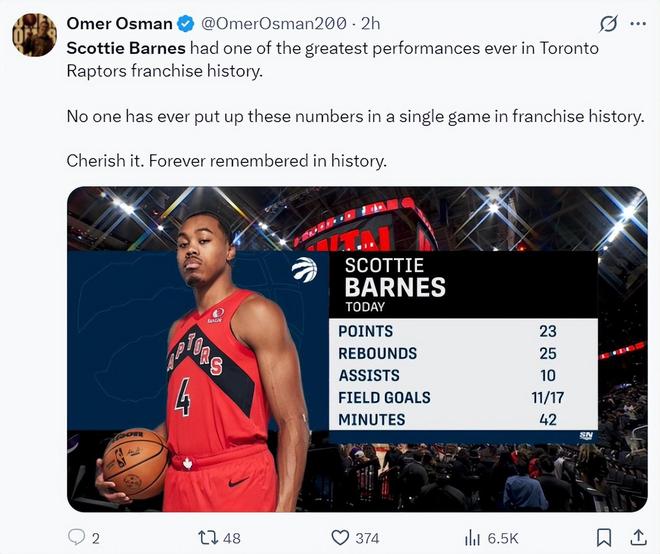660x554 pixels.
Task: Click the like count 374
Action: 367,538
